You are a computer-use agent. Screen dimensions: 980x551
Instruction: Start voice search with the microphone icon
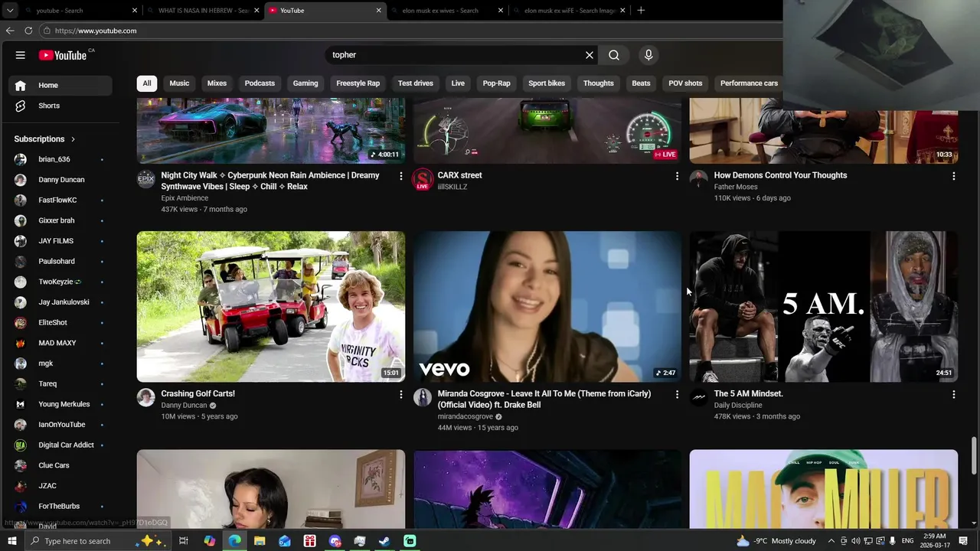648,55
